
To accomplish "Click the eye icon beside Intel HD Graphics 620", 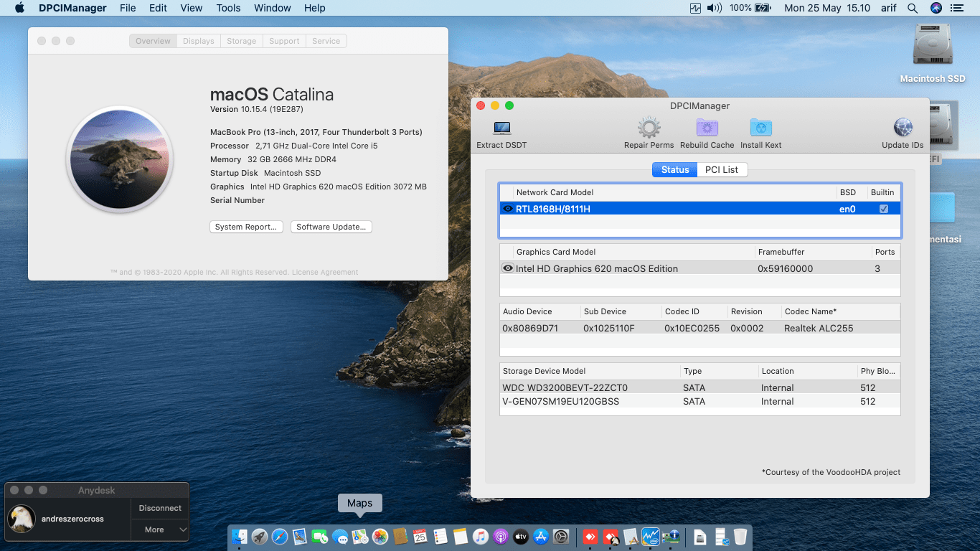I will tap(507, 268).
